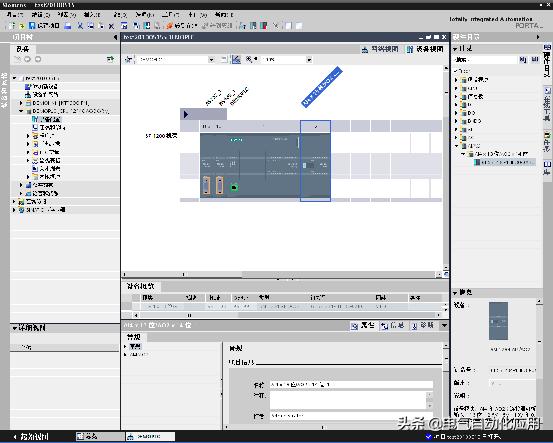
Task: Click the Portal view button at bottom left
Action: (x=31, y=436)
